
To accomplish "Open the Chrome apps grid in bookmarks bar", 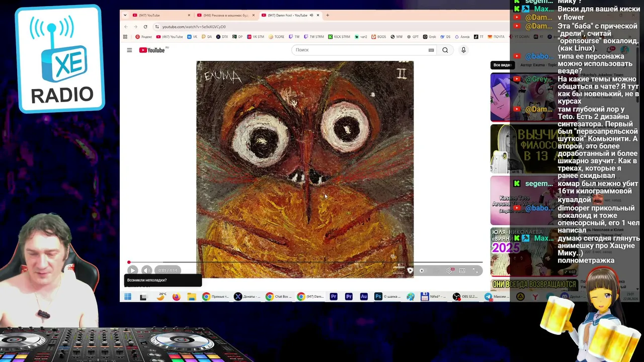I will coord(125,37).
